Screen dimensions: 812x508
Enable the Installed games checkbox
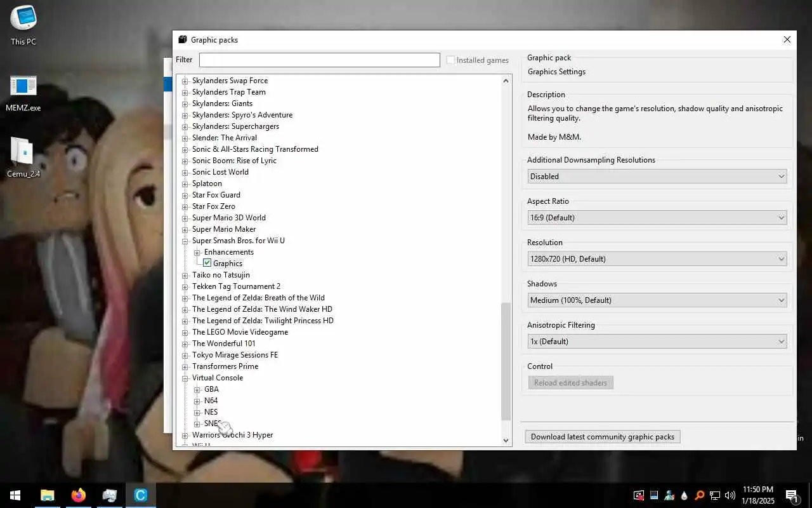450,60
